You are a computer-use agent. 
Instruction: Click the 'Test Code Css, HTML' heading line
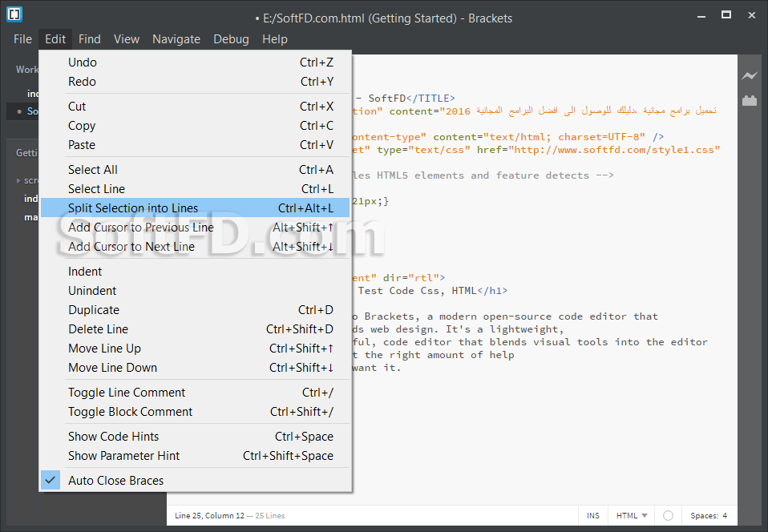pyautogui.click(x=417, y=291)
